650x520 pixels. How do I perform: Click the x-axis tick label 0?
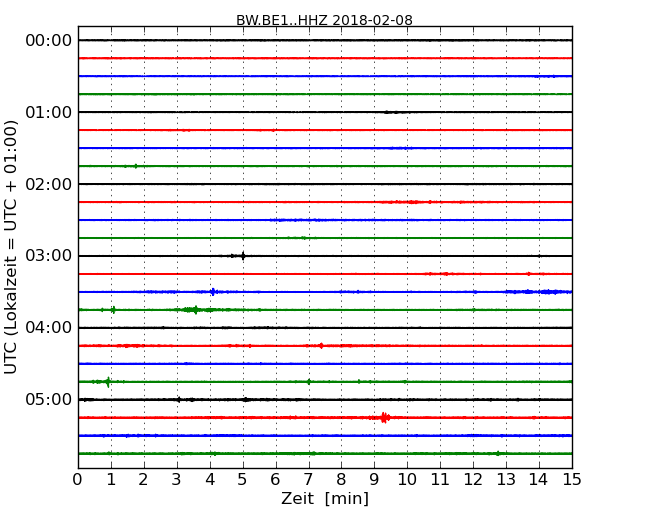point(78,480)
